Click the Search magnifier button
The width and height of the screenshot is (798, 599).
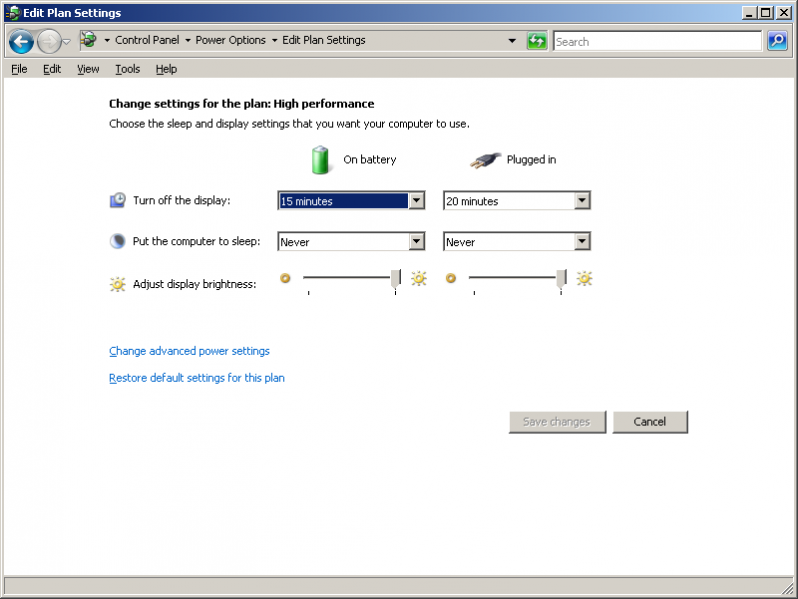777,41
